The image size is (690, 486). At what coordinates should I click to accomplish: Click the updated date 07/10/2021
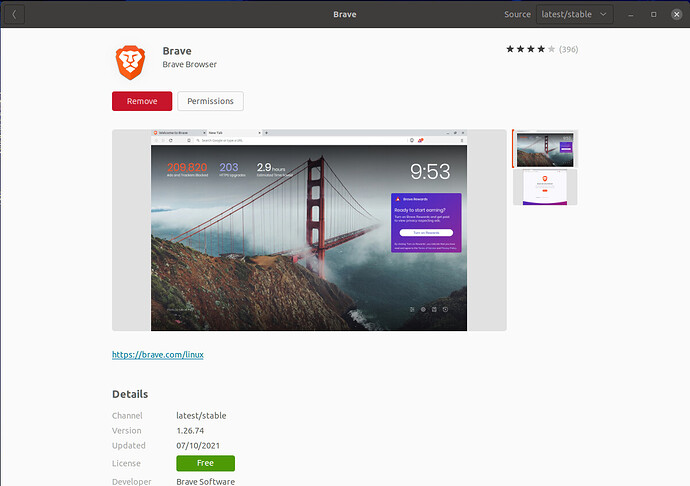click(x=198, y=446)
